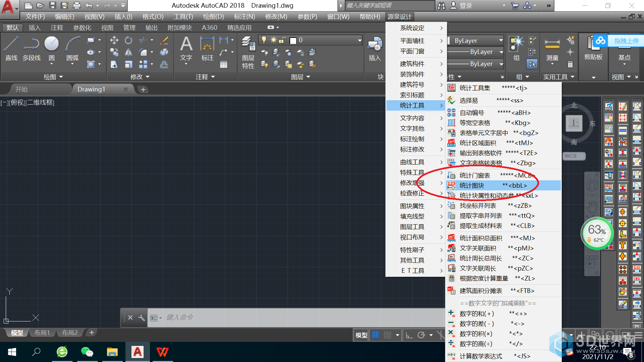The height and width of the screenshot is (362, 644).
Task: Click the customization wrench icon in command line
Action: (141, 317)
